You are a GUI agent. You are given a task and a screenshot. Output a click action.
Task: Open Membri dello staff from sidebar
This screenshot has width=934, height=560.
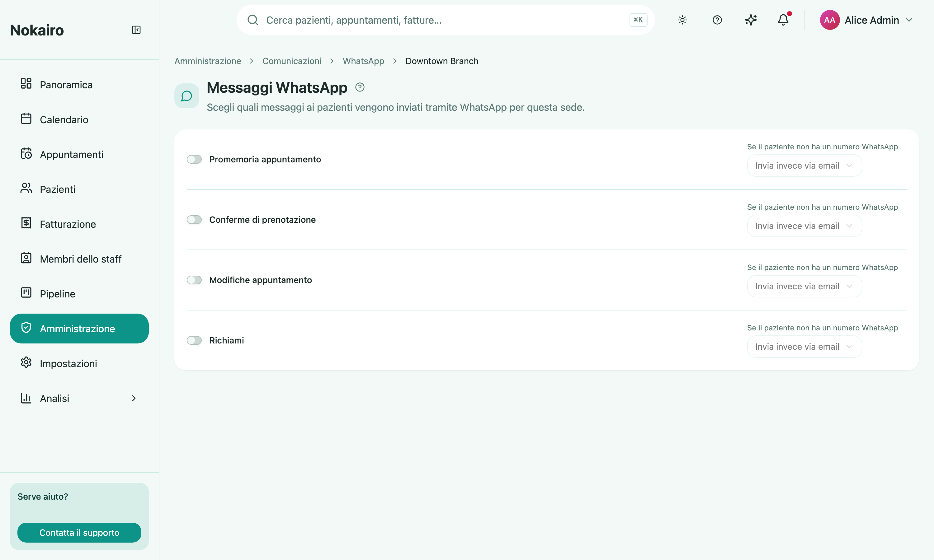point(79,259)
